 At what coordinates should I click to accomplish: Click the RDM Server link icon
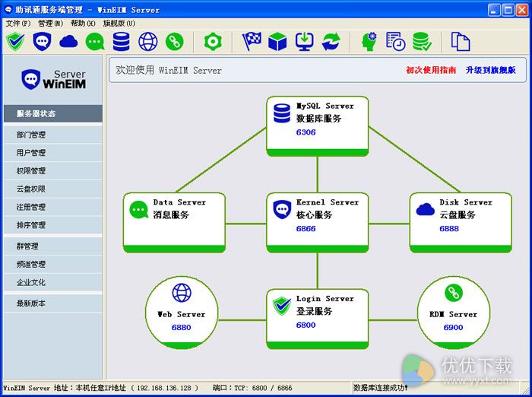tap(454, 292)
